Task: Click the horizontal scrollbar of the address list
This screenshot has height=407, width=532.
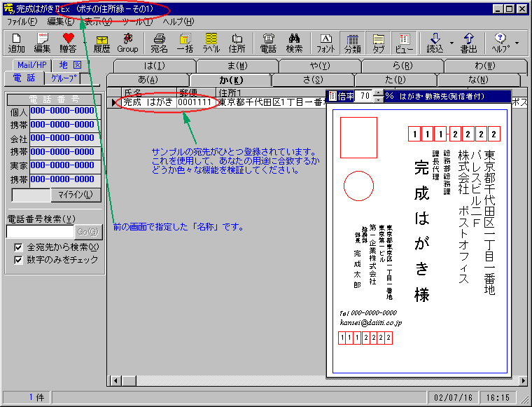Action: pos(217,380)
